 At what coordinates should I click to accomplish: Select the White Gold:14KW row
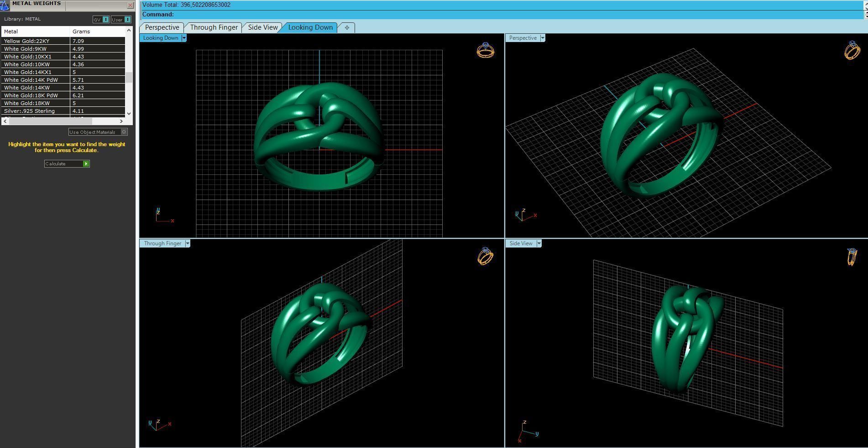click(x=63, y=88)
